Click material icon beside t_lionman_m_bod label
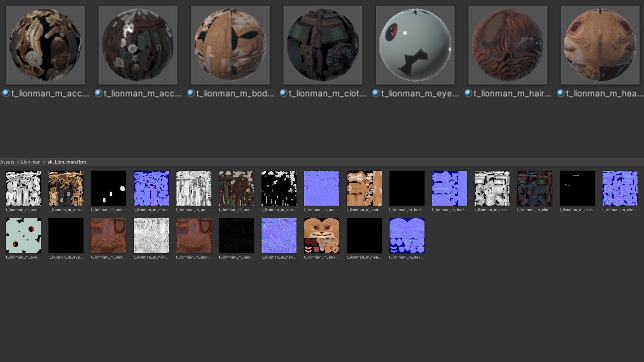Viewport: 644px width, 362px height. click(191, 94)
